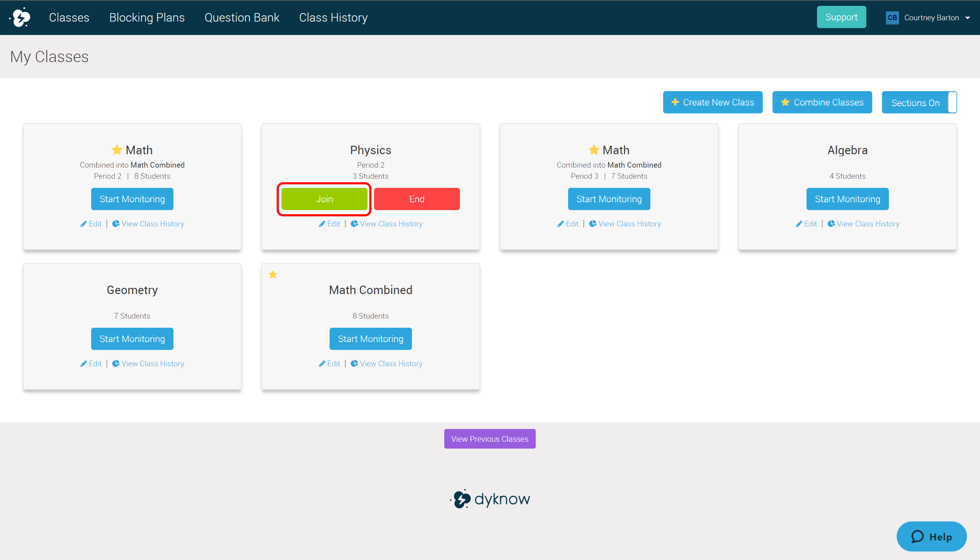Click the Edit pencil icon on Geometry card
Screen dimensions: 980x560
coord(84,364)
